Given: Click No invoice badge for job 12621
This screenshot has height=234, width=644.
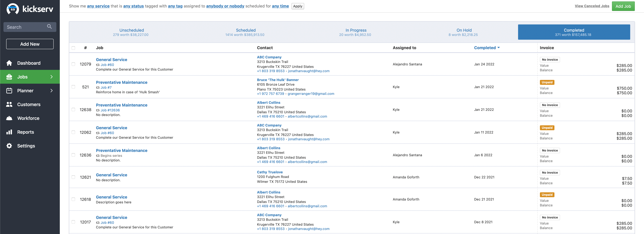Looking at the screenshot, I should (x=550, y=172).
